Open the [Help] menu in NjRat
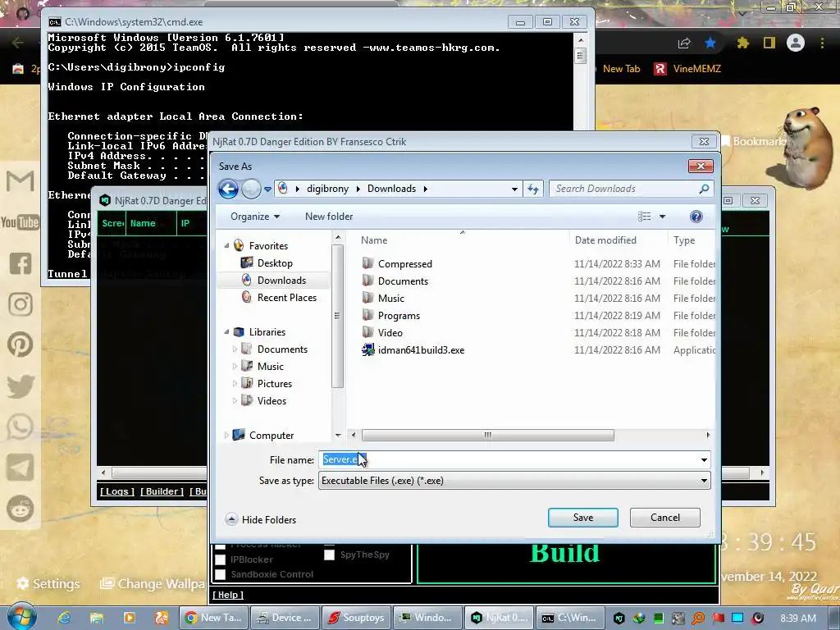Viewport: 840px width, 630px height. (228, 595)
